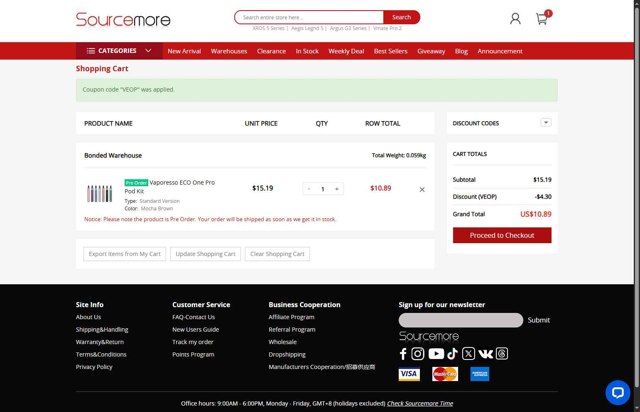Open Wholesale footer link
The width and height of the screenshot is (640, 412).
tap(282, 342)
